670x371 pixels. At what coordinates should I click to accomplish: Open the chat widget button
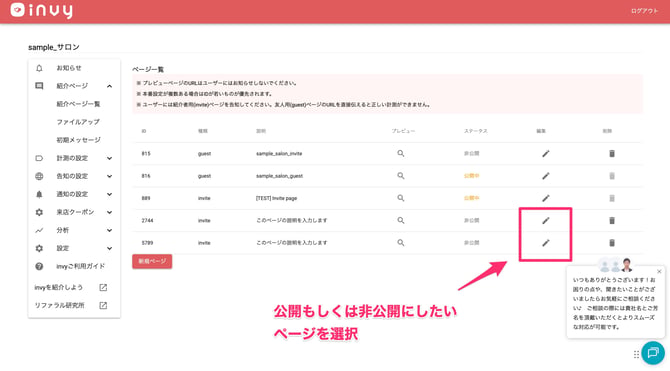point(653,353)
